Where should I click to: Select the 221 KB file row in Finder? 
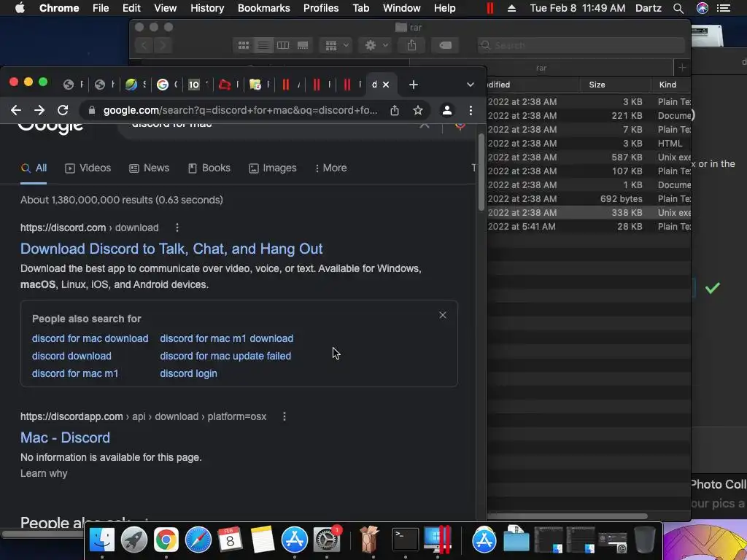(x=589, y=116)
